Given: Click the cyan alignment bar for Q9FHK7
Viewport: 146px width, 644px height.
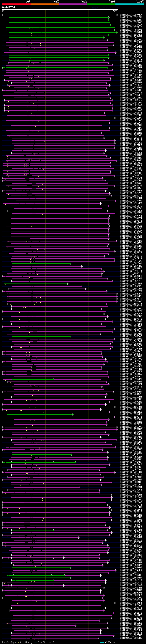Looking at the screenshot, I should click(60, 15).
